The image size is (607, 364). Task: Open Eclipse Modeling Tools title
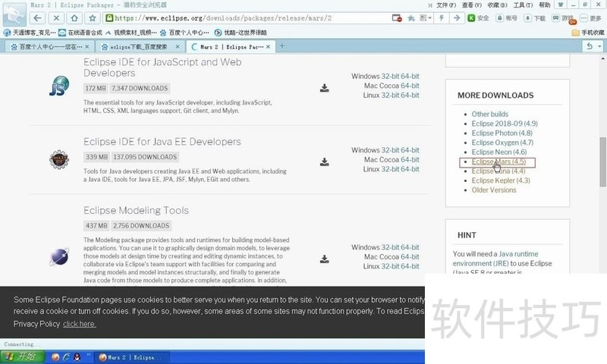coord(137,210)
